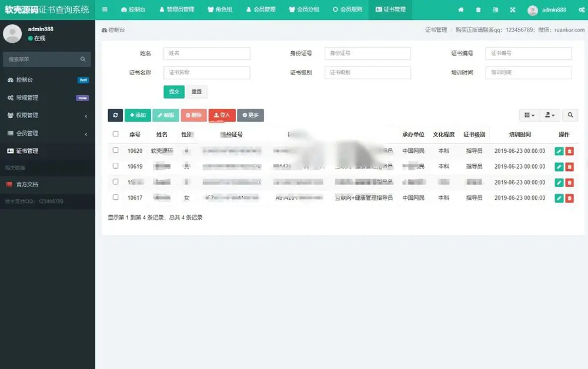Viewport: 588px width, 369px height.
Task: Click the sidebar user avatar picture
Action: coord(12,33)
